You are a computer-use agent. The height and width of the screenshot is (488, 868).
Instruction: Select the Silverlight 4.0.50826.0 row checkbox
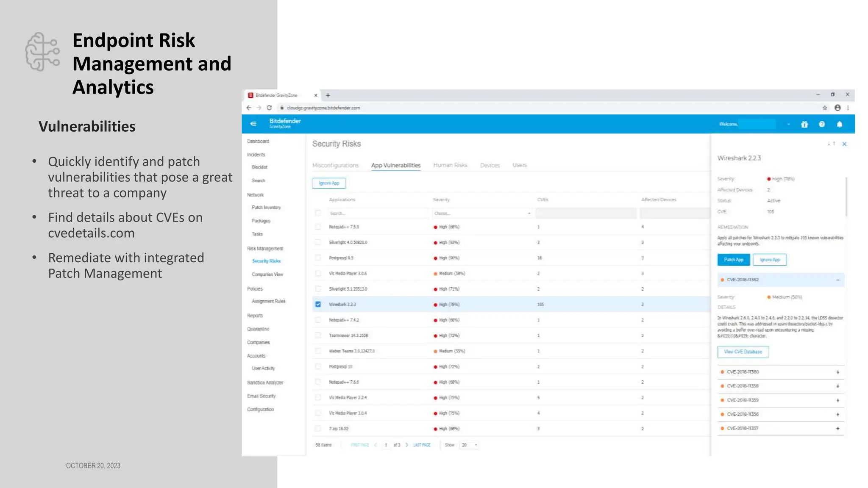pos(318,242)
